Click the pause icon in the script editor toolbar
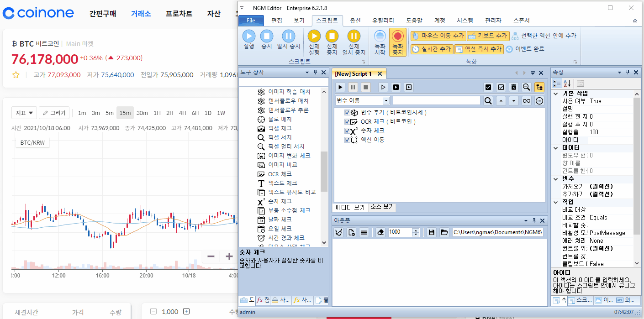The height and width of the screenshot is (319, 644). (x=353, y=87)
